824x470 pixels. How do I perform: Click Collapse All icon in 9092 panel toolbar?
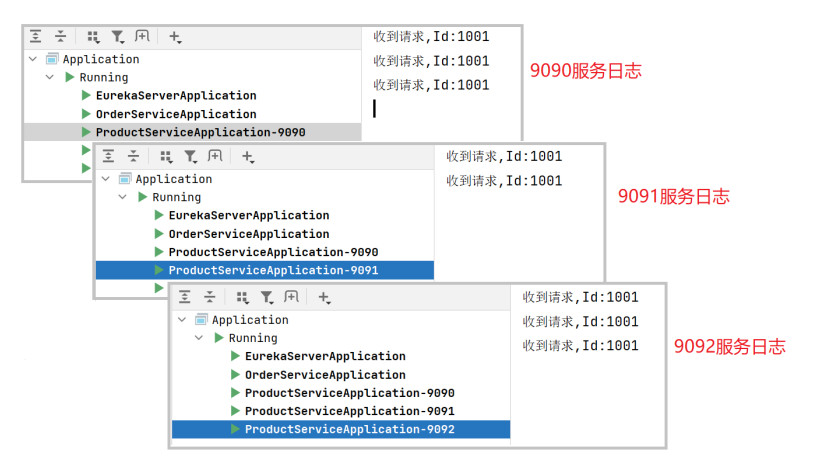(210, 297)
